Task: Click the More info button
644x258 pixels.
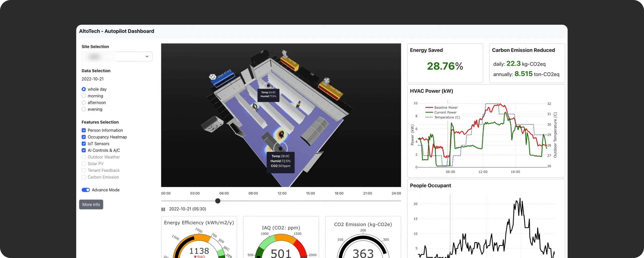Action: [91, 205]
